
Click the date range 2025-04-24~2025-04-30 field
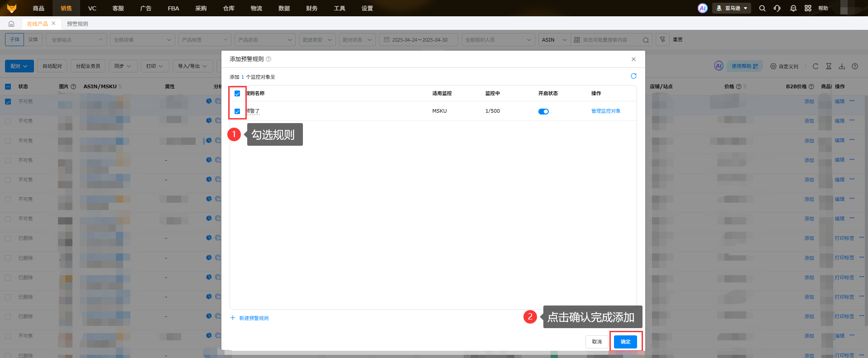tap(418, 40)
